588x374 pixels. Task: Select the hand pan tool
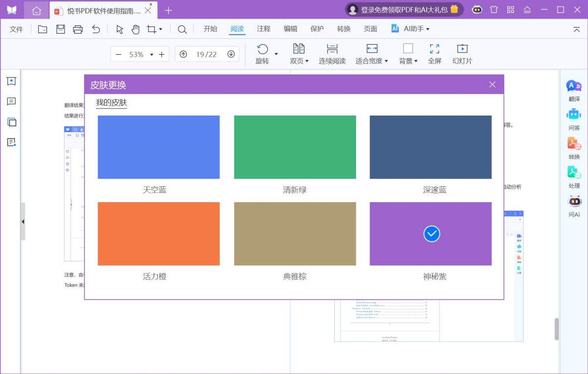coord(136,29)
